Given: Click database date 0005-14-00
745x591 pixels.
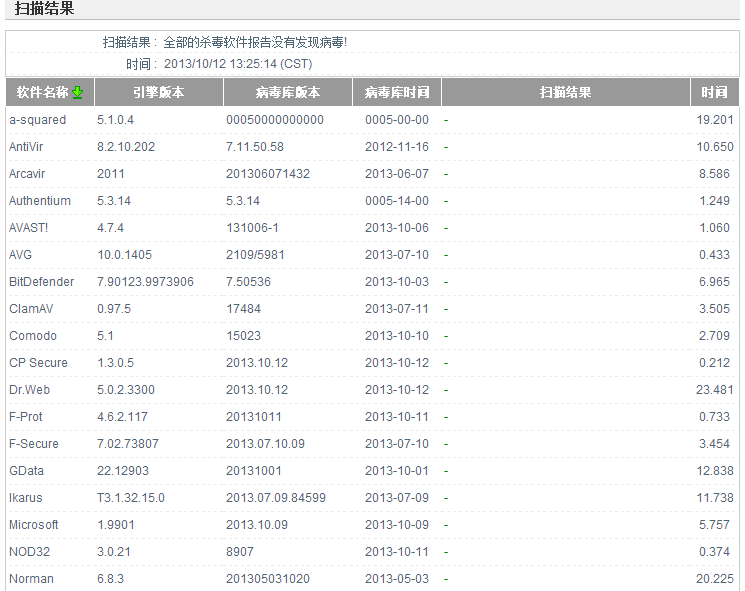Looking at the screenshot, I should point(397,201).
